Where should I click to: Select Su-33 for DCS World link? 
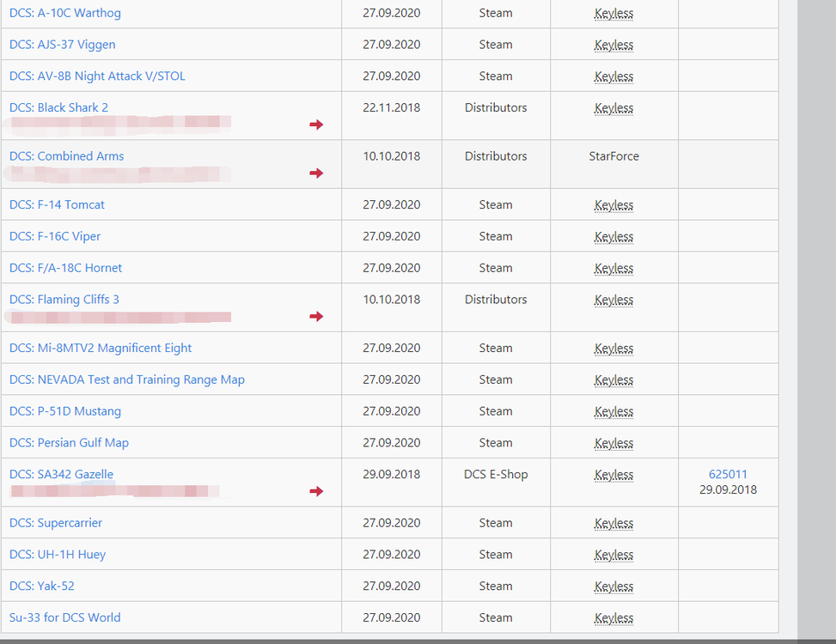click(64, 617)
